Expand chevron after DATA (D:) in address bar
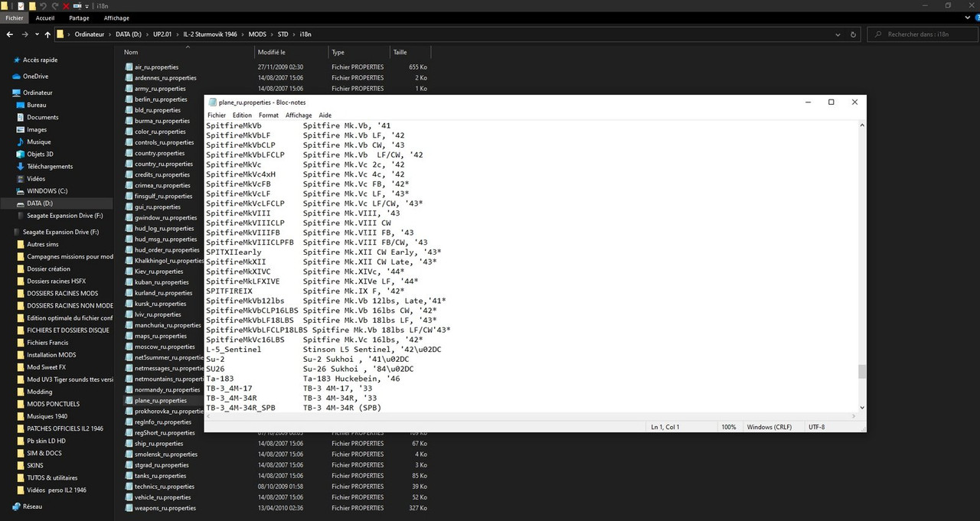 [147, 34]
